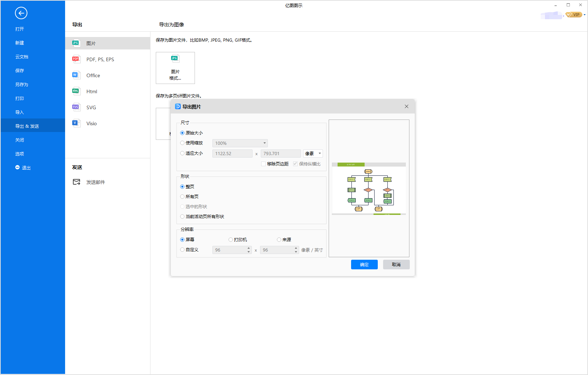
Task: Close the 导出图片 dialog
Action: 407,106
